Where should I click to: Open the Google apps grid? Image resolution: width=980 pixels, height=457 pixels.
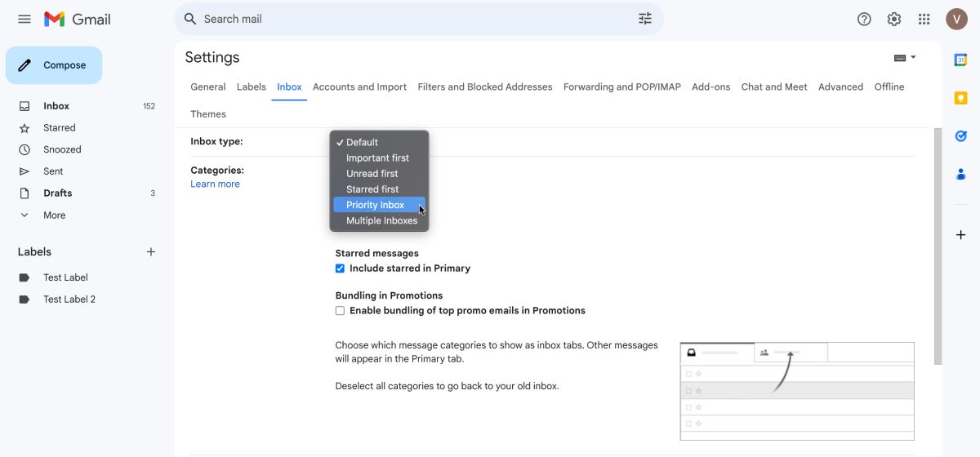click(x=924, y=19)
